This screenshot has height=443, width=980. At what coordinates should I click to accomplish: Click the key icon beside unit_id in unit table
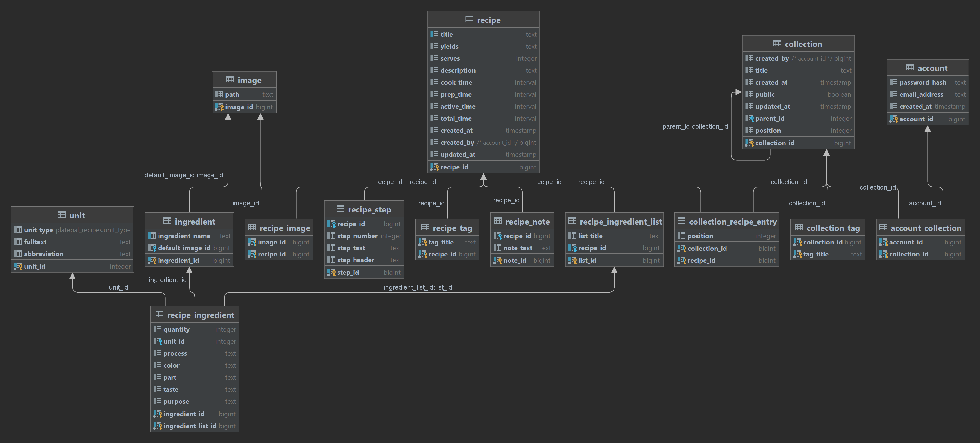[x=18, y=267]
